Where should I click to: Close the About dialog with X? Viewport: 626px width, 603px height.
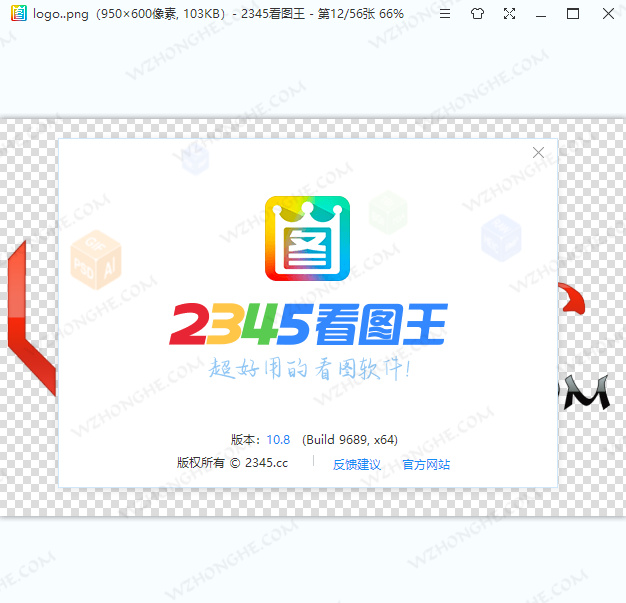pos(538,152)
